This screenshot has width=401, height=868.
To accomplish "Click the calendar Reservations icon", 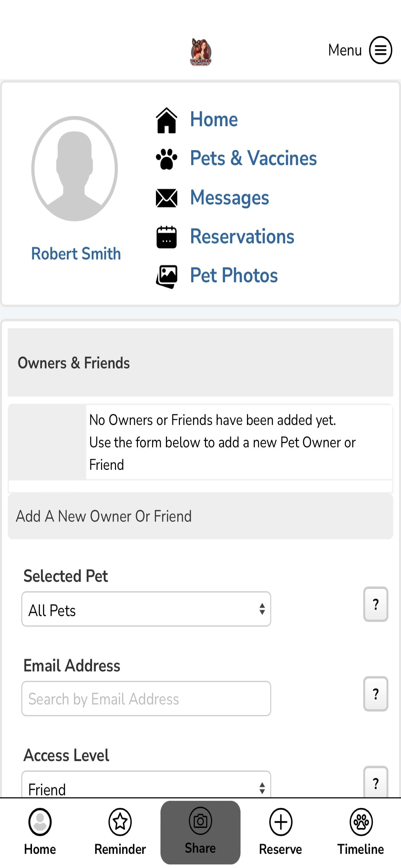I will [167, 237].
